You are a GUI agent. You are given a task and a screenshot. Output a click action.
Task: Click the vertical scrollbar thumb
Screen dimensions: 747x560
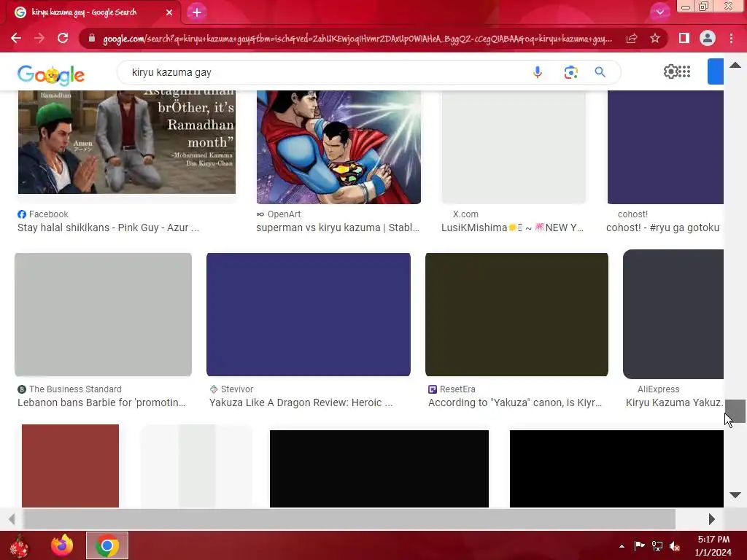click(735, 411)
